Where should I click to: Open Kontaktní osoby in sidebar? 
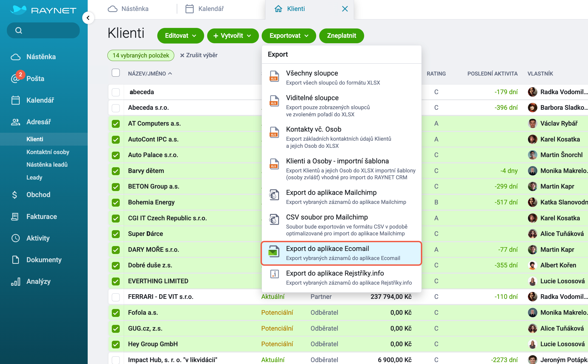point(48,152)
